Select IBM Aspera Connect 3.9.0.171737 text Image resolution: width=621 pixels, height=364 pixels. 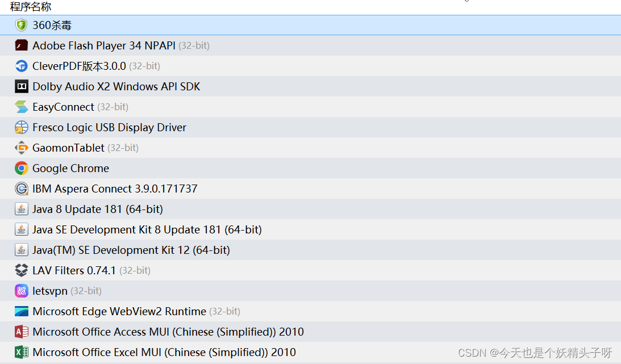(115, 189)
